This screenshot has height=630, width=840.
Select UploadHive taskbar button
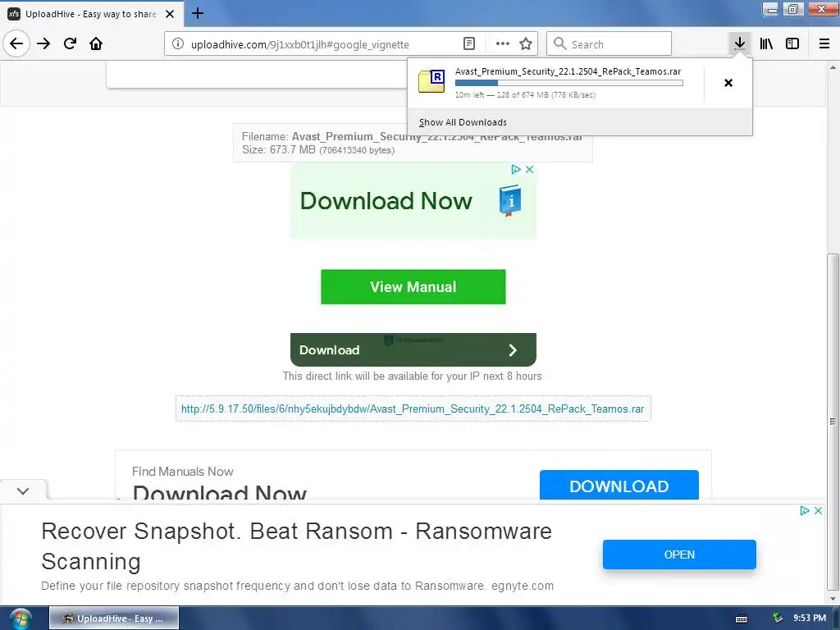pos(114,619)
